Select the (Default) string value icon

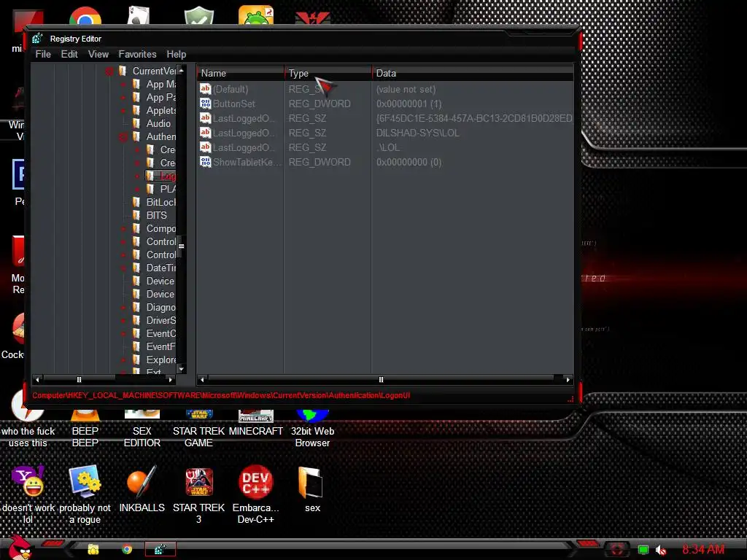click(x=205, y=89)
